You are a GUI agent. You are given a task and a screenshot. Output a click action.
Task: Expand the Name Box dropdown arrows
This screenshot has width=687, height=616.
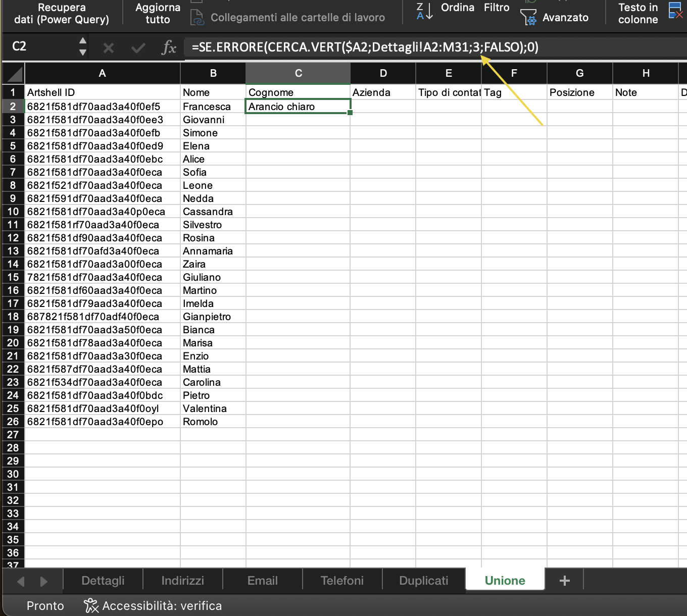pos(83,46)
